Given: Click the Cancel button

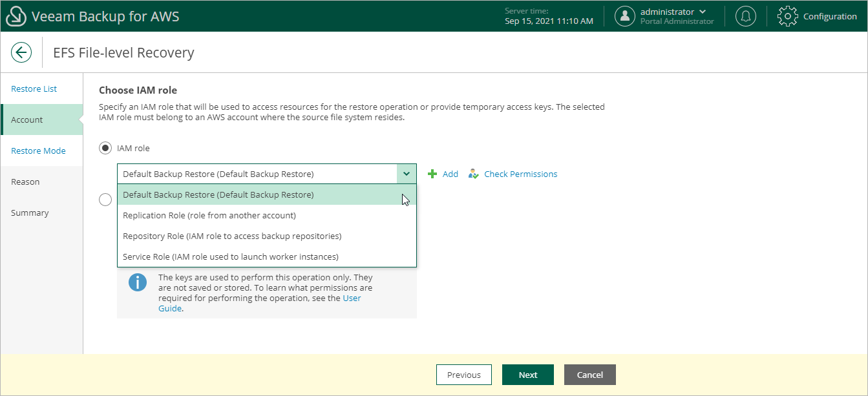Looking at the screenshot, I should pos(589,375).
